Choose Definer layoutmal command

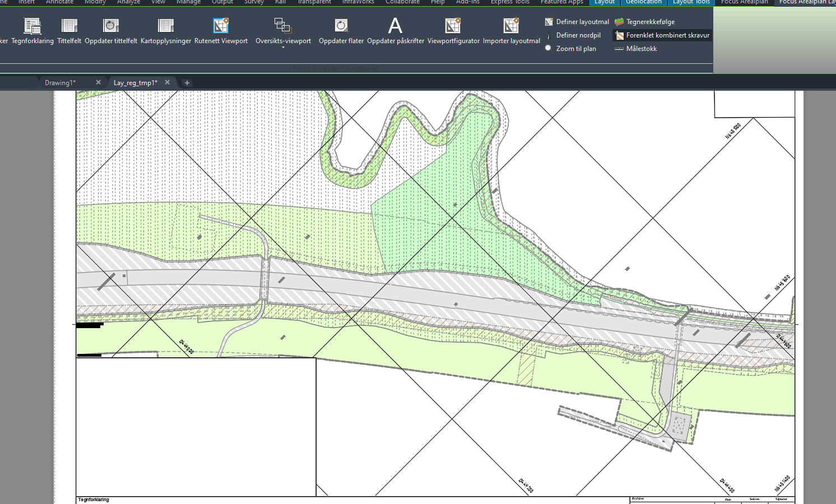tap(577, 22)
